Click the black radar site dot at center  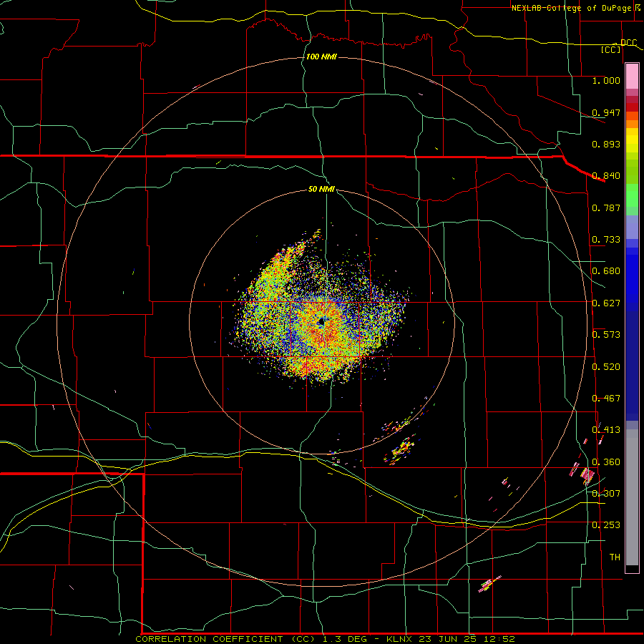tap(321, 323)
